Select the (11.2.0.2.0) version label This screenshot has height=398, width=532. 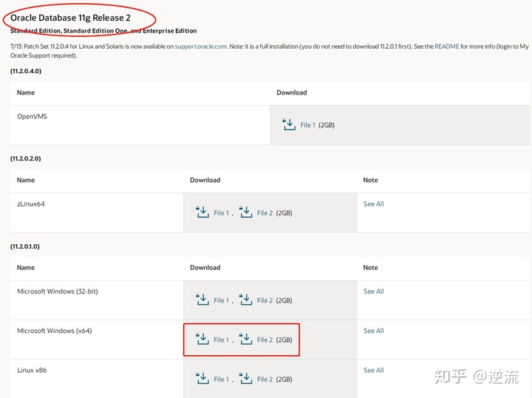pyautogui.click(x=25, y=158)
